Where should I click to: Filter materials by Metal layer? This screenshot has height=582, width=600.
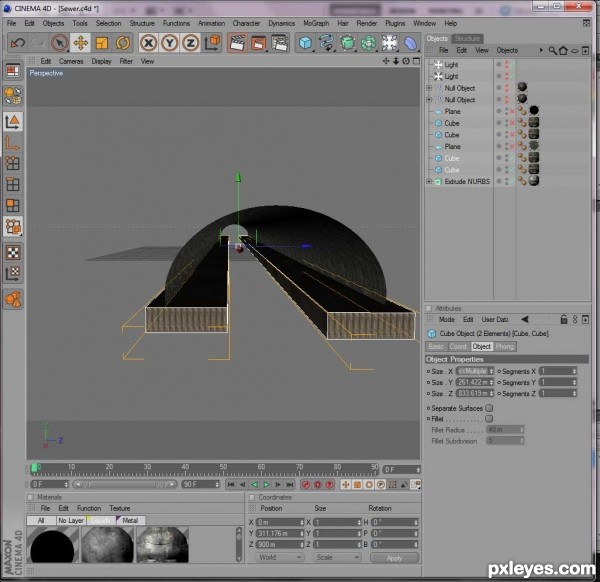click(130, 520)
